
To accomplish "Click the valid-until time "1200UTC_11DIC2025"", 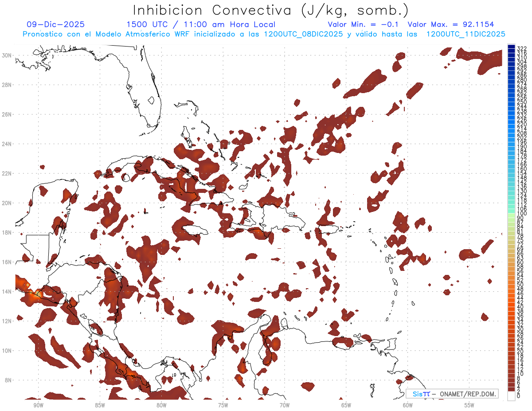I will (x=465, y=34).
